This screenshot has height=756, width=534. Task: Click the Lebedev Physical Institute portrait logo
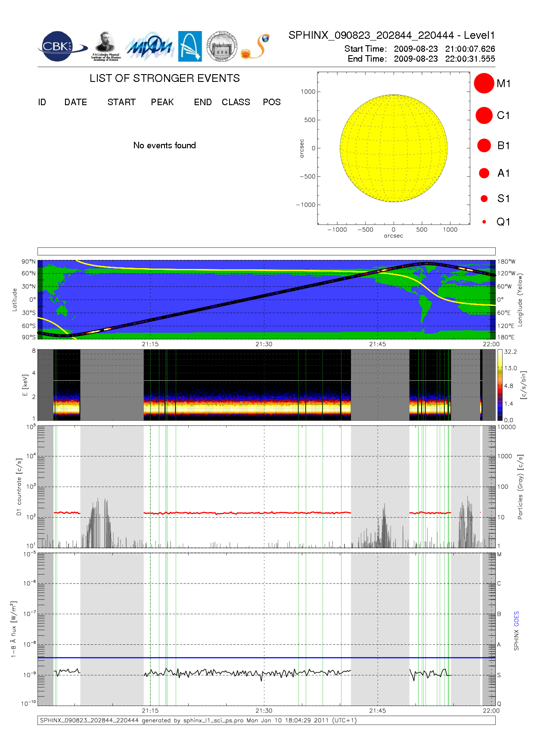point(106,46)
